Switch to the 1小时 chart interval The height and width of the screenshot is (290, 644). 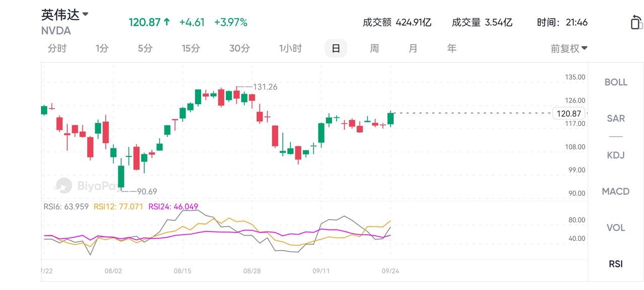point(290,48)
